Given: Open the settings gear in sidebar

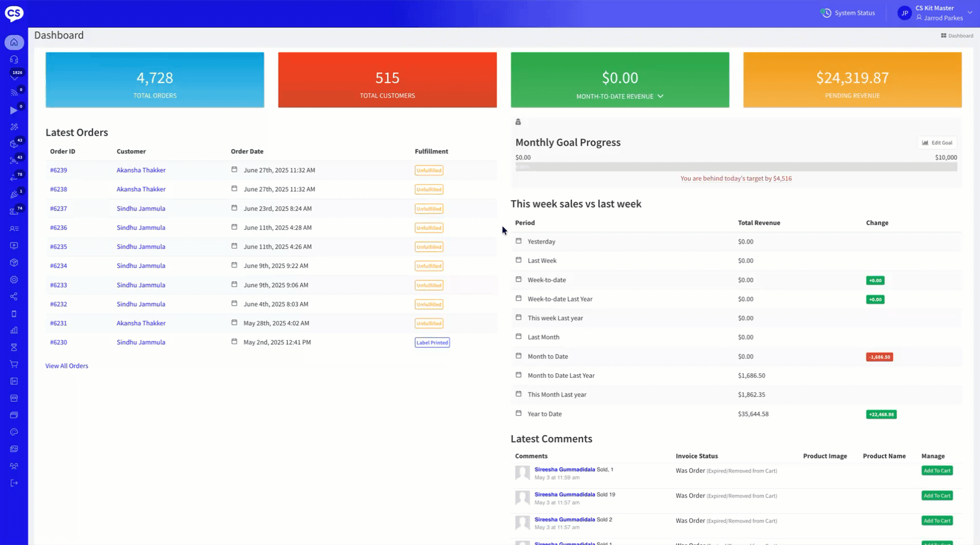Looking at the screenshot, I should [x=14, y=280].
